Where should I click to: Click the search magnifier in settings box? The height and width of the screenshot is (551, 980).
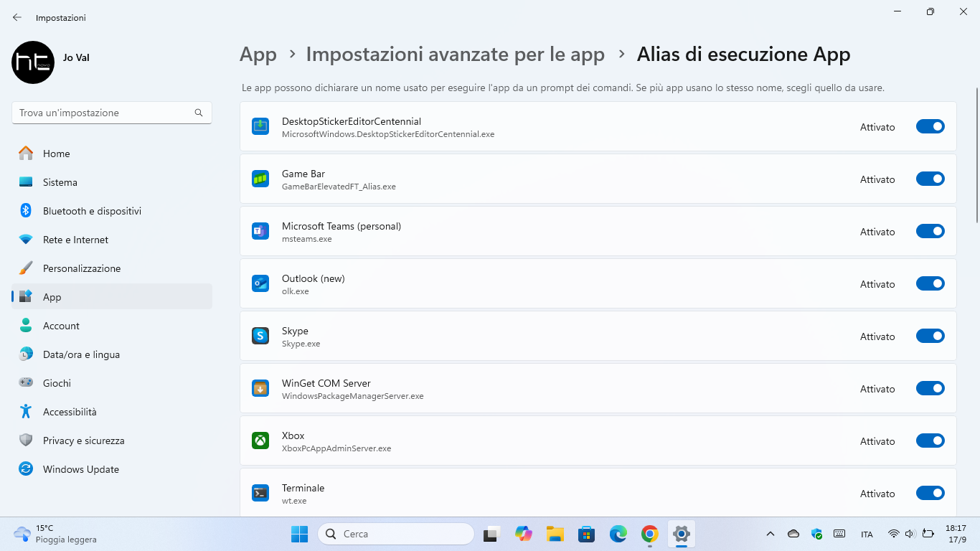[199, 113]
